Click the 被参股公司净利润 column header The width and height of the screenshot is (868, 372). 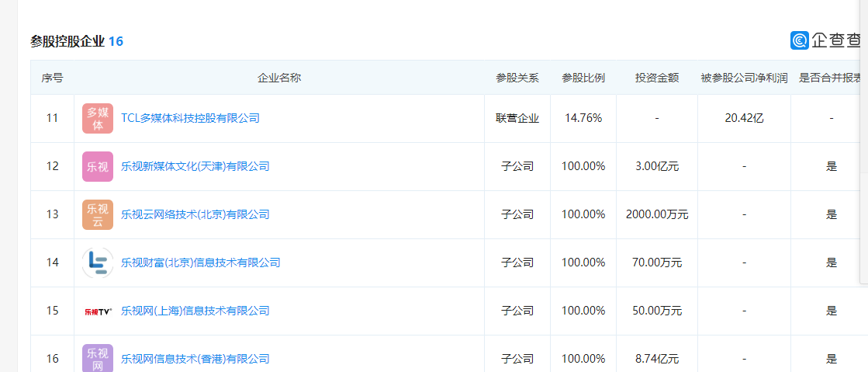(744, 78)
